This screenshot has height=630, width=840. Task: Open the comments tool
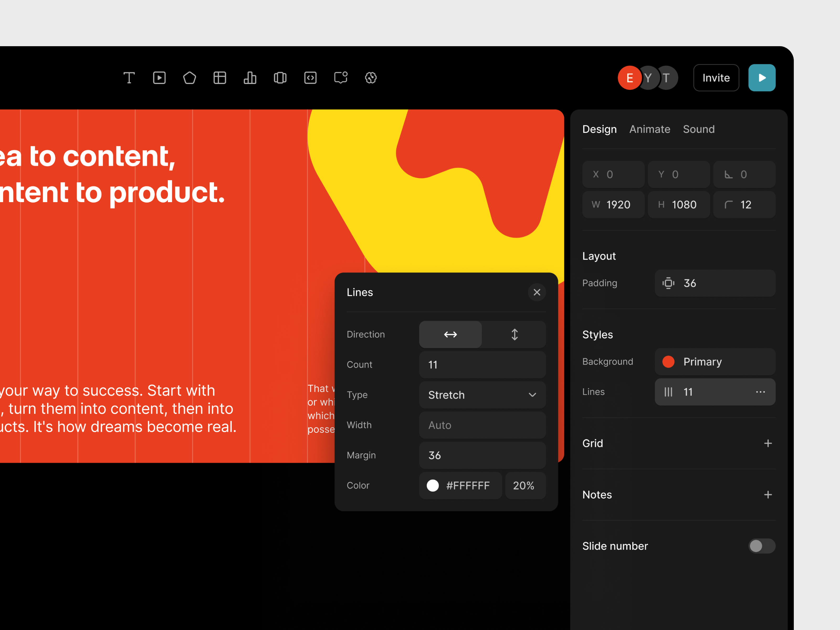pyautogui.click(x=340, y=78)
